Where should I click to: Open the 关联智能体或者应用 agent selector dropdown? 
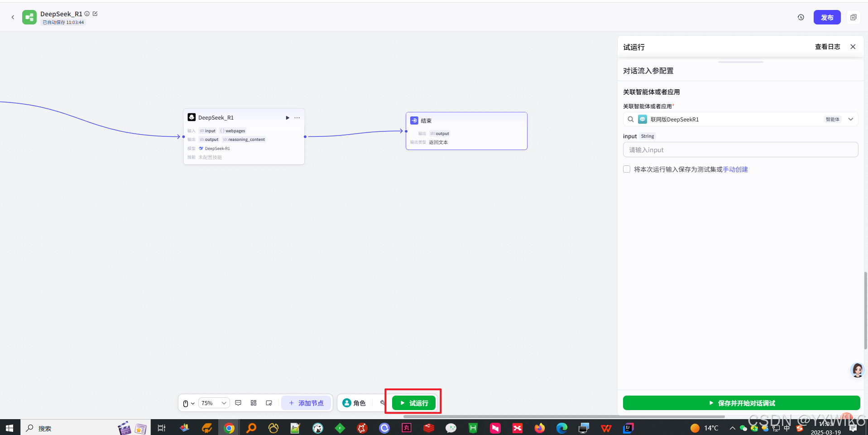[741, 119]
